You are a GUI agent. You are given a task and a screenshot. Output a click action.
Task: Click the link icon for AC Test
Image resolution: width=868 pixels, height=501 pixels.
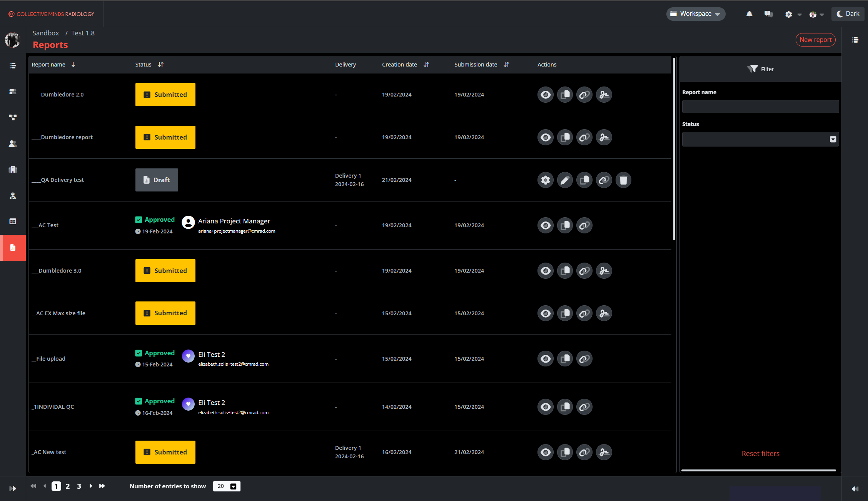[584, 225]
